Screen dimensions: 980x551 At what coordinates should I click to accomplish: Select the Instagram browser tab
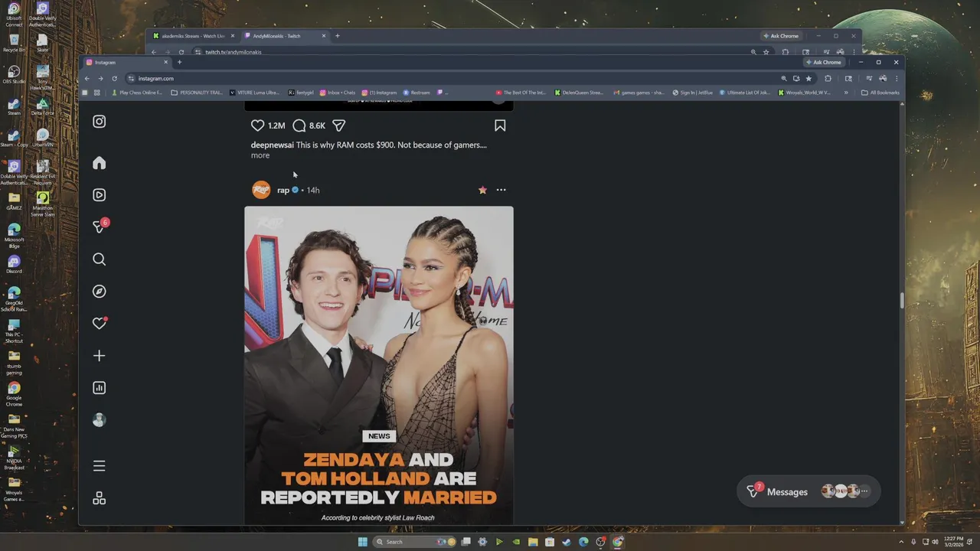pyautogui.click(x=127, y=62)
